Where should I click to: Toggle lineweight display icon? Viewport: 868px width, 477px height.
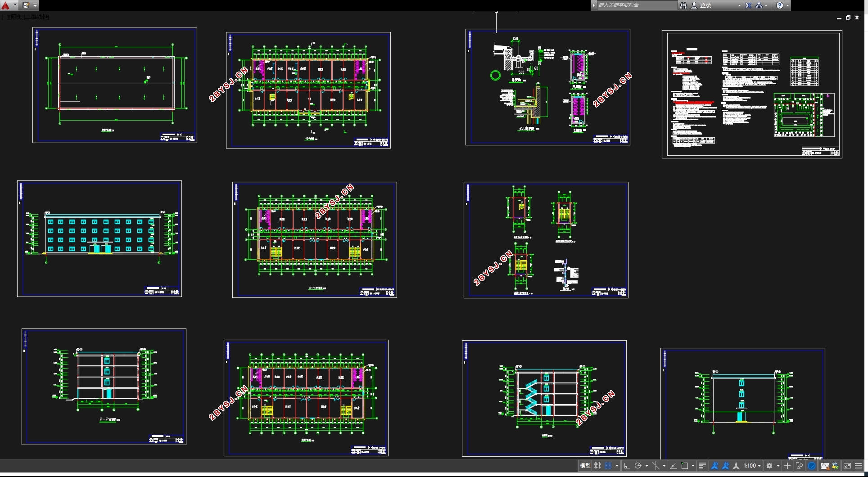702,466
